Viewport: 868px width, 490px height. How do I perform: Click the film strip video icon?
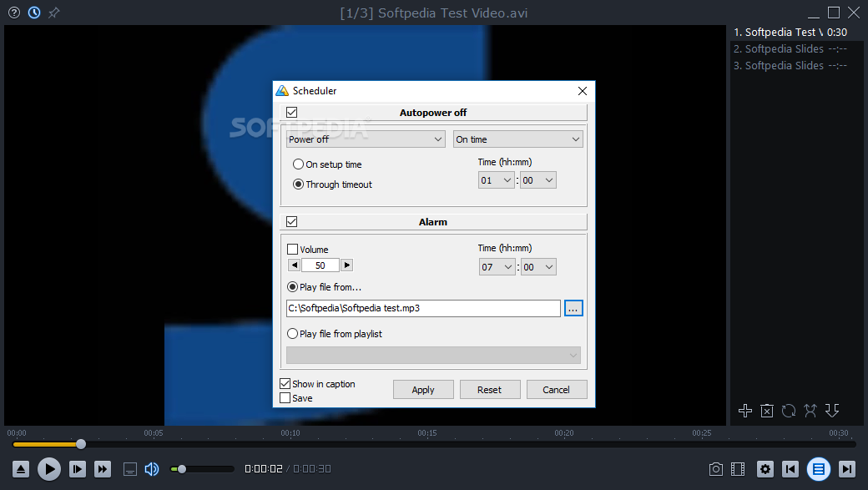[738, 469]
